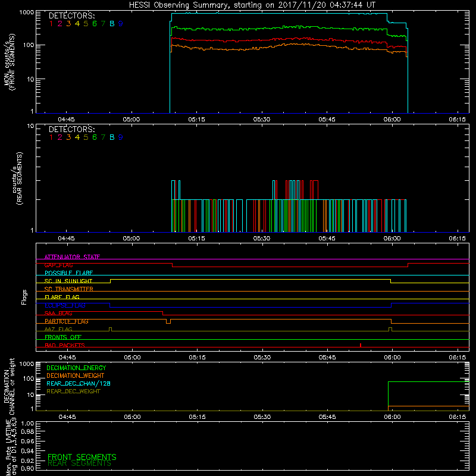
Task: Click the counts/s (REAR SEGMENTS) axis title
Action: tap(17, 178)
